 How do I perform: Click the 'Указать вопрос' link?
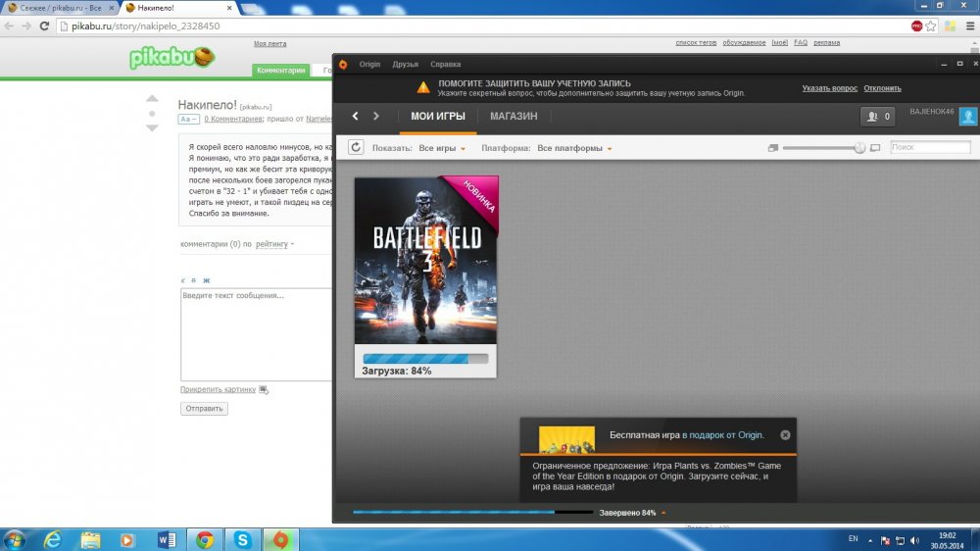(x=829, y=88)
